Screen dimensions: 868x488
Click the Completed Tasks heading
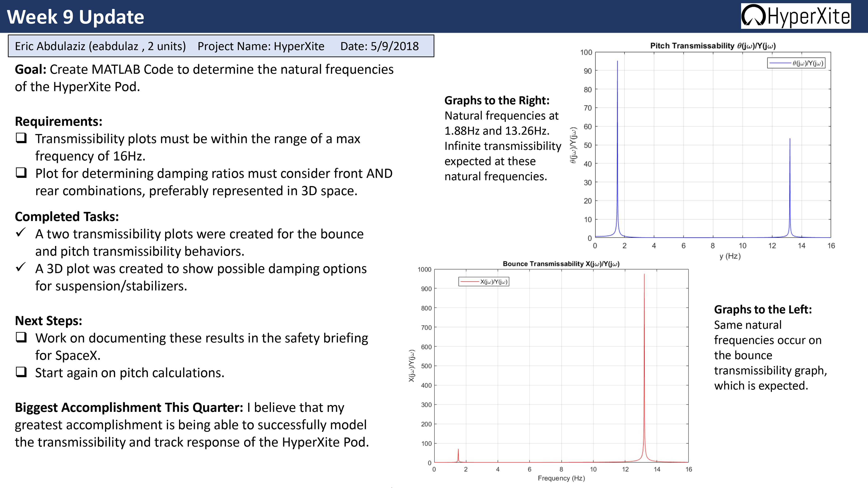coord(67,217)
